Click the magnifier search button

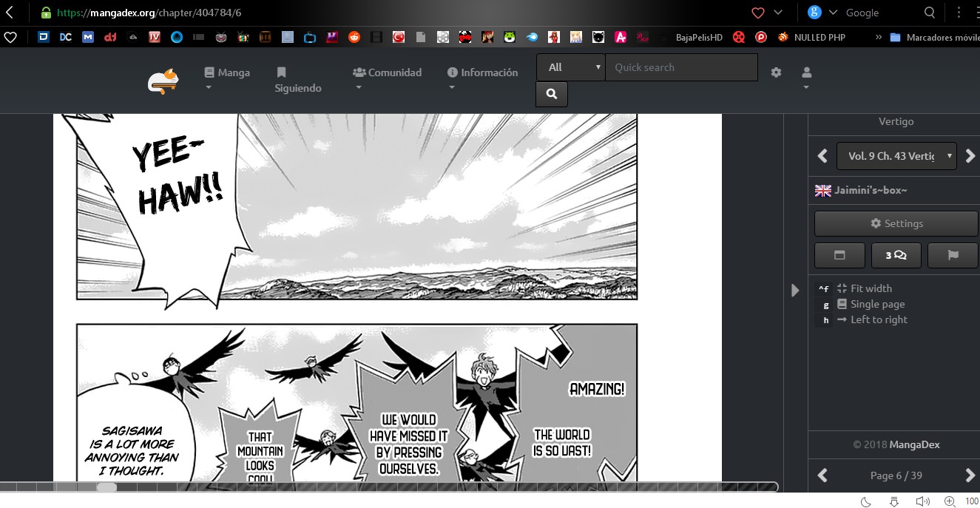(x=551, y=94)
